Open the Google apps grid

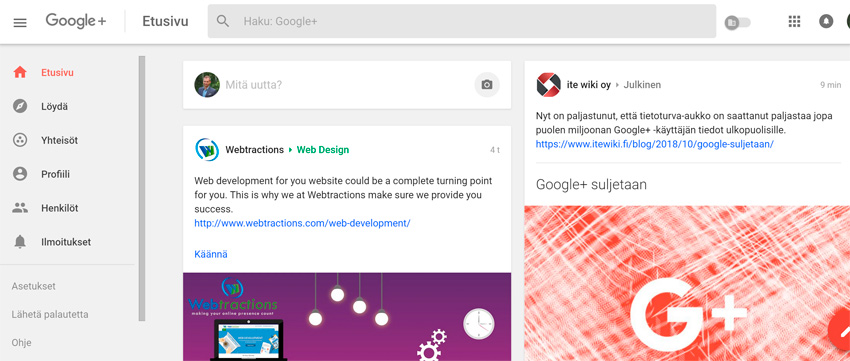click(794, 21)
